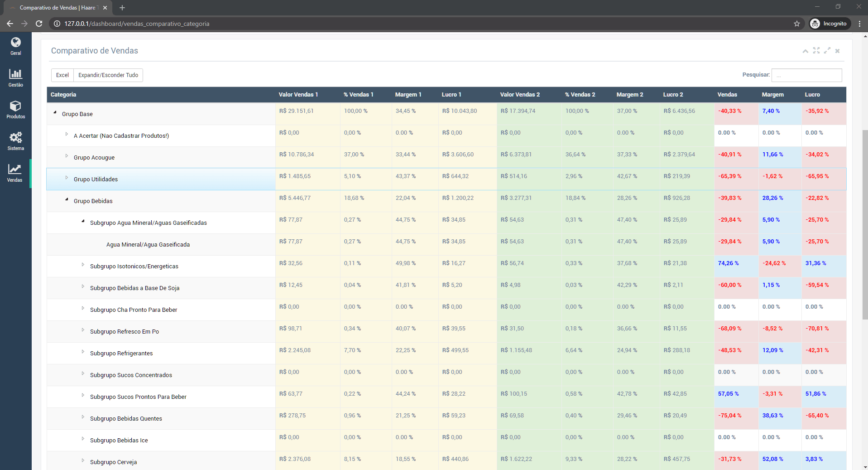
Task: Select the 52,08 % Margem cell of Cerveja
Action: pos(780,460)
